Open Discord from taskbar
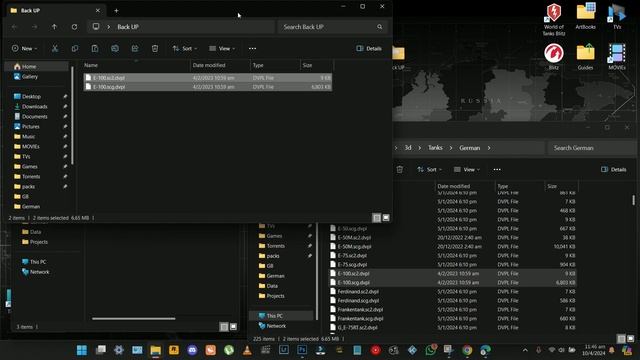Image resolution: width=640 pixels, height=360 pixels. click(x=192, y=350)
